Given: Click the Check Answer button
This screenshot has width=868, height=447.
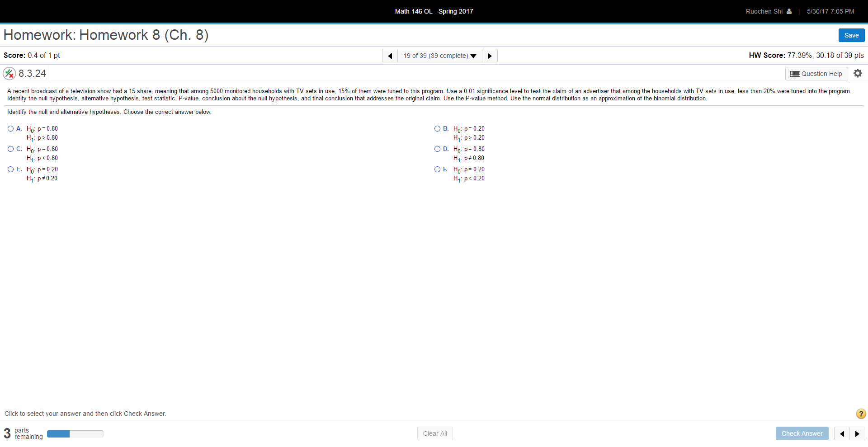Looking at the screenshot, I should (x=802, y=433).
